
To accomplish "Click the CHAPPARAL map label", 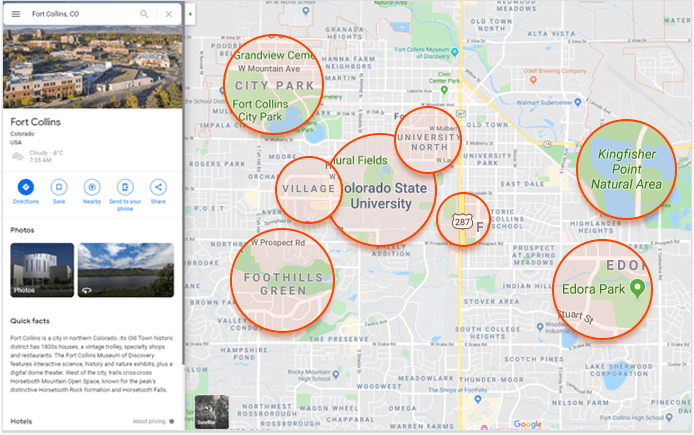I will coord(350,420).
